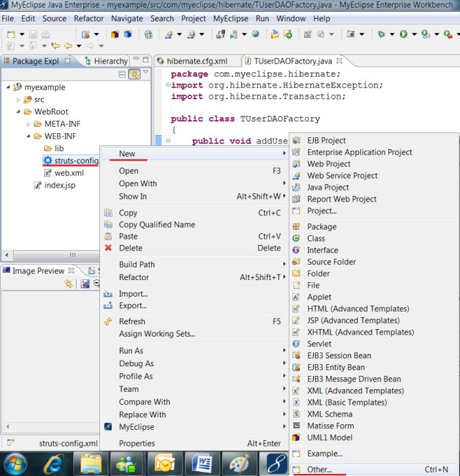Select Properties in the context menu
The image size is (460, 476).
pos(194,443)
